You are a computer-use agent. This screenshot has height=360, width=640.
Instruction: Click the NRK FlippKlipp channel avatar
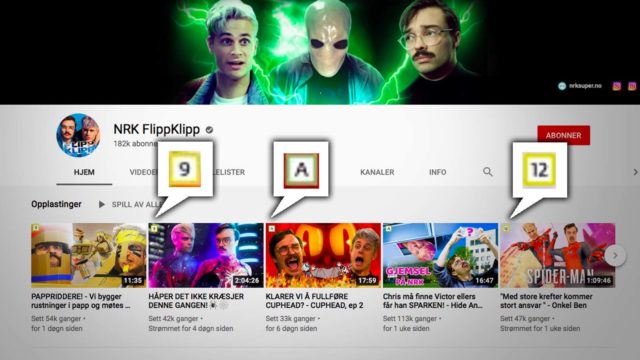(78, 135)
